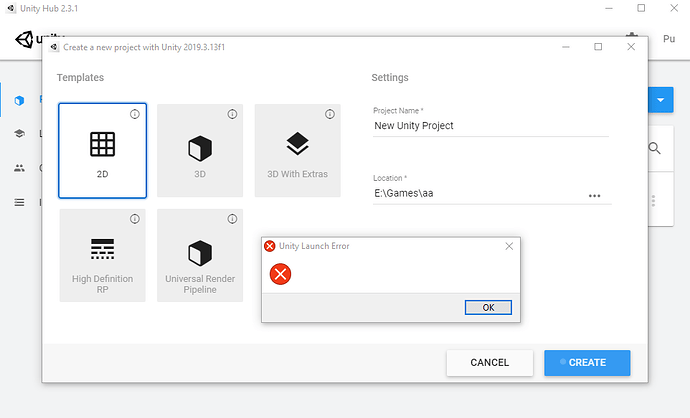Close the Unity Launch Error dialog
Screen dimensions: 690x418
point(509,246)
